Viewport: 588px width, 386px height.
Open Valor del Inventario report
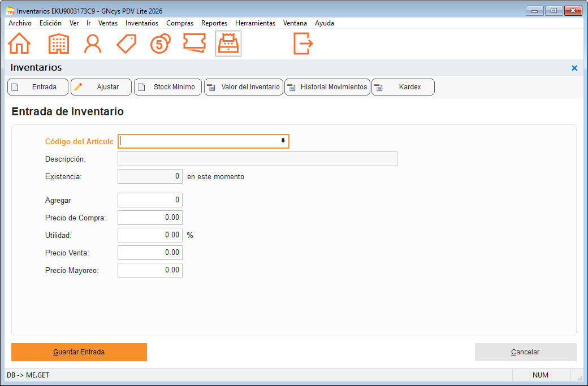coord(244,87)
